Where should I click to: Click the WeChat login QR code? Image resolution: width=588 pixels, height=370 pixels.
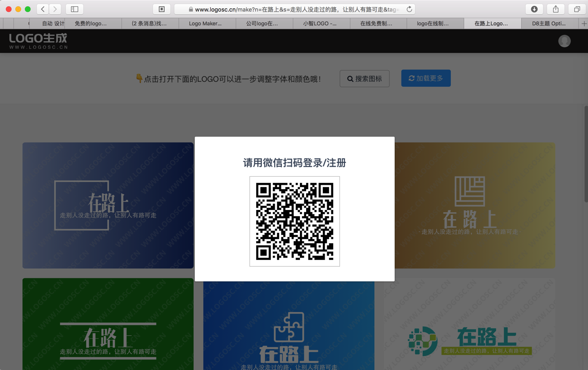295,221
